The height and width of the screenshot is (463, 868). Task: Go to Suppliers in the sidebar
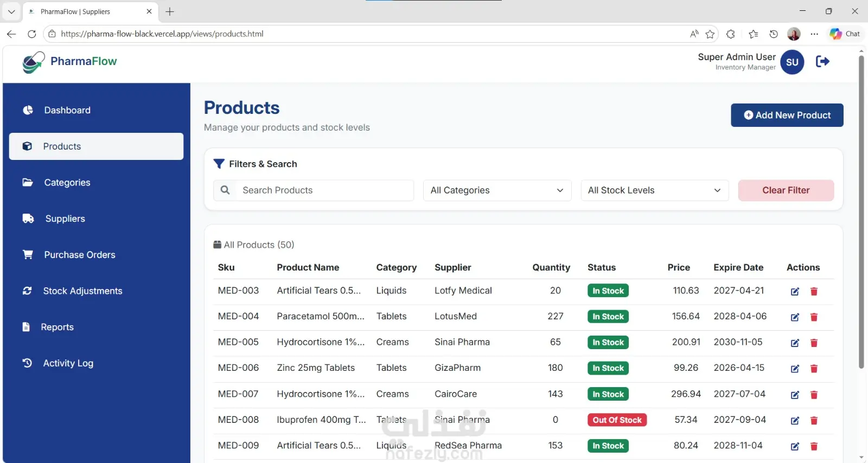65,218
